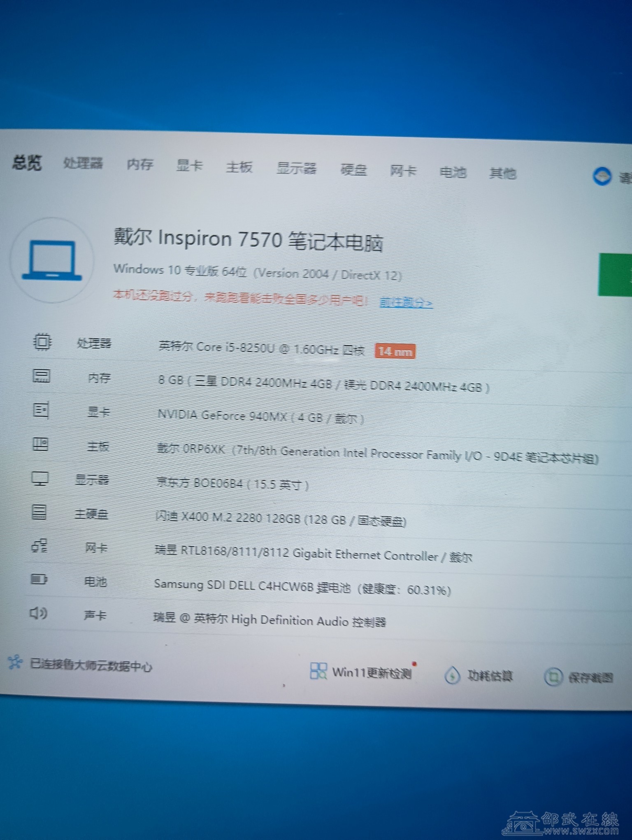
Task: Click 保存截图 to save screenshot
Action: (x=579, y=677)
